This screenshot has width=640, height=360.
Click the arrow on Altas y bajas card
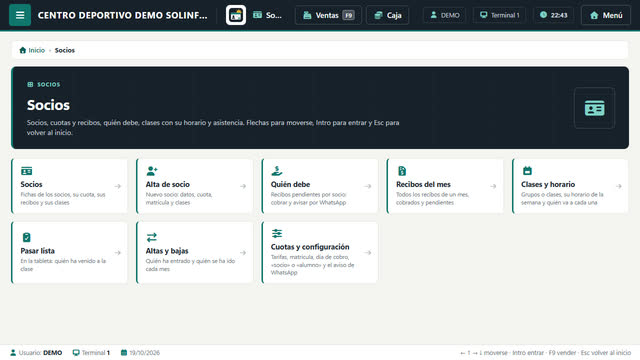click(243, 253)
